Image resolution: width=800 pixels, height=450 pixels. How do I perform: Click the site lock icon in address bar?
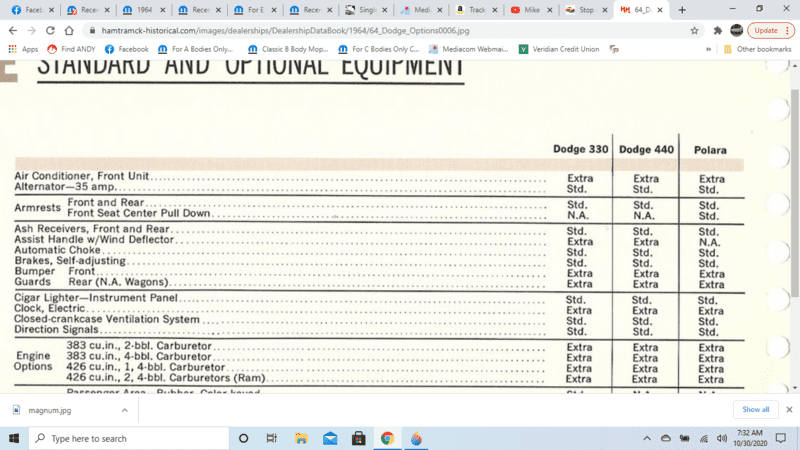tap(92, 31)
